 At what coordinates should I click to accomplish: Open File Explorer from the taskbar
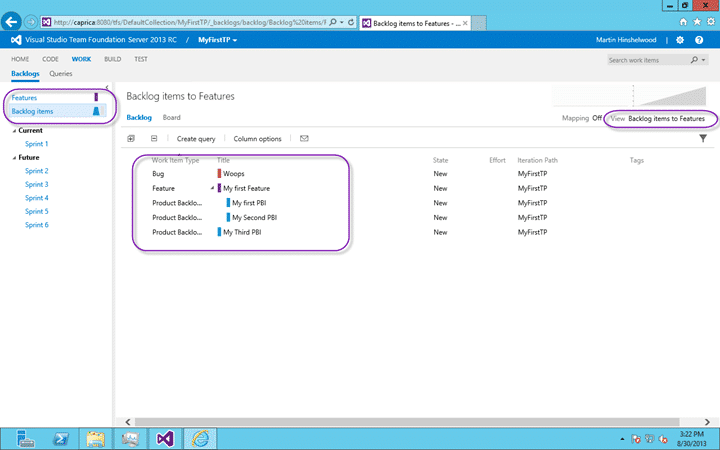coord(96,439)
